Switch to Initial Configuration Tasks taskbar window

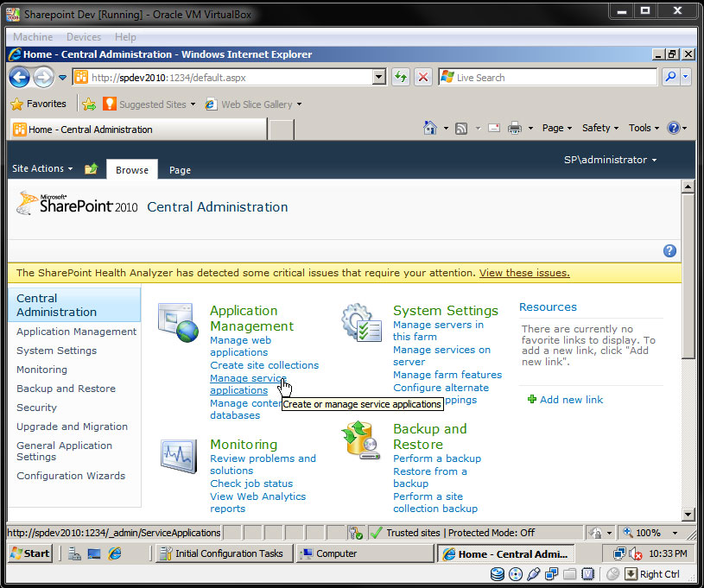[224, 553]
